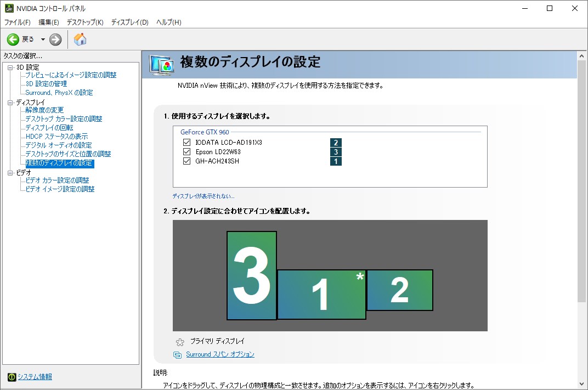The width and height of the screenshot is (588, 390).
Task: Select display number badge 2
Action: coord(336,143)
